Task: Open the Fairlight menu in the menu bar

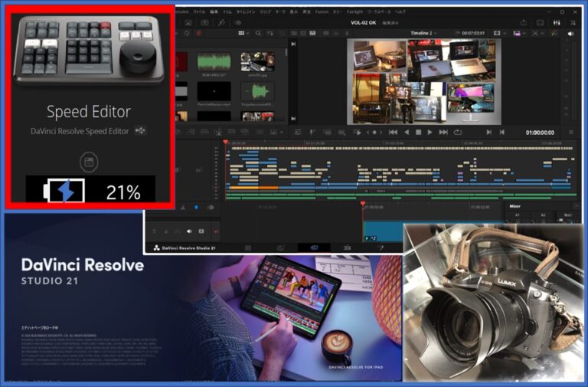Action: click(x=354, y=12)
